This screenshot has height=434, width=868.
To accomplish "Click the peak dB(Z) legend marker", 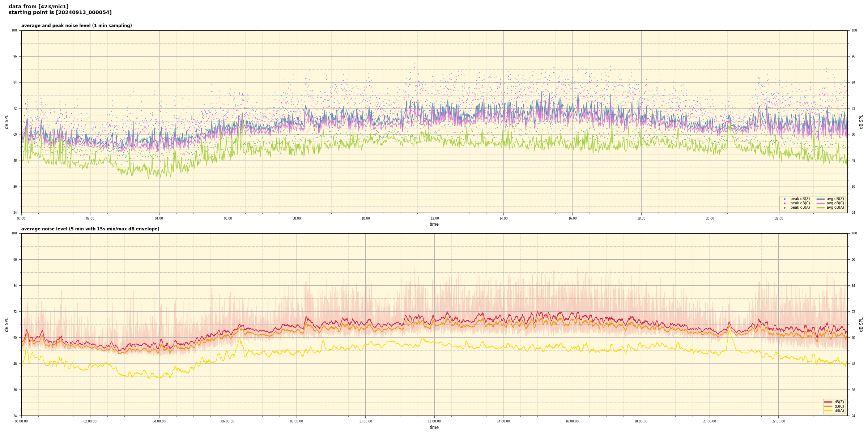I will coord(784,199).
